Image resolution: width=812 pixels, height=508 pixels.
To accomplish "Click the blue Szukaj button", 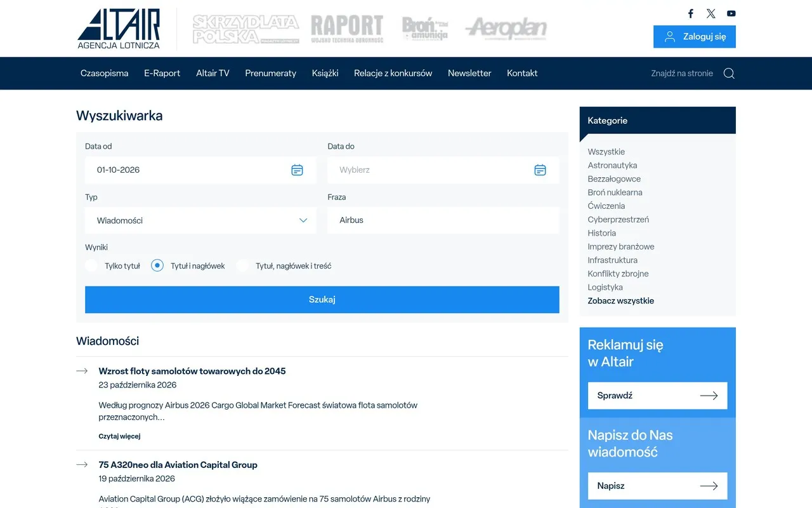I will (x=322, y=300).
